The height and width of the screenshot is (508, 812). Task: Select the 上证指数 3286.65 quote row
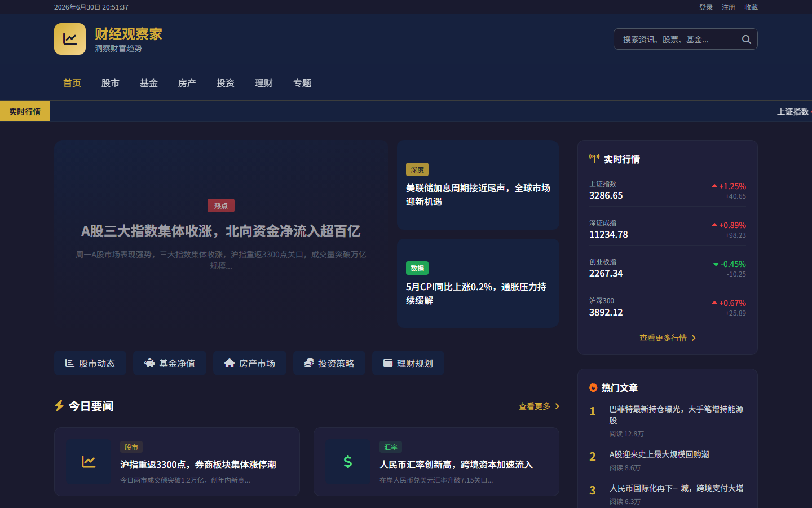668,190
